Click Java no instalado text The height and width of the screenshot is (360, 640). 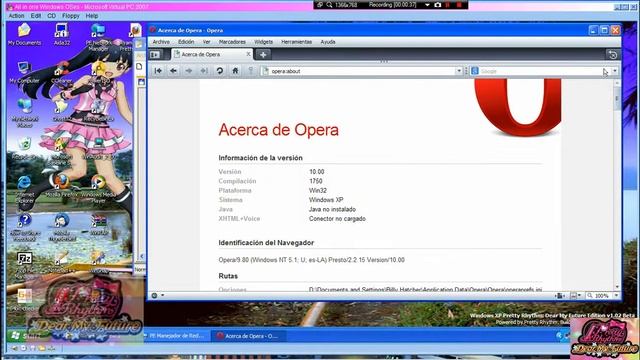coord(332,209)
